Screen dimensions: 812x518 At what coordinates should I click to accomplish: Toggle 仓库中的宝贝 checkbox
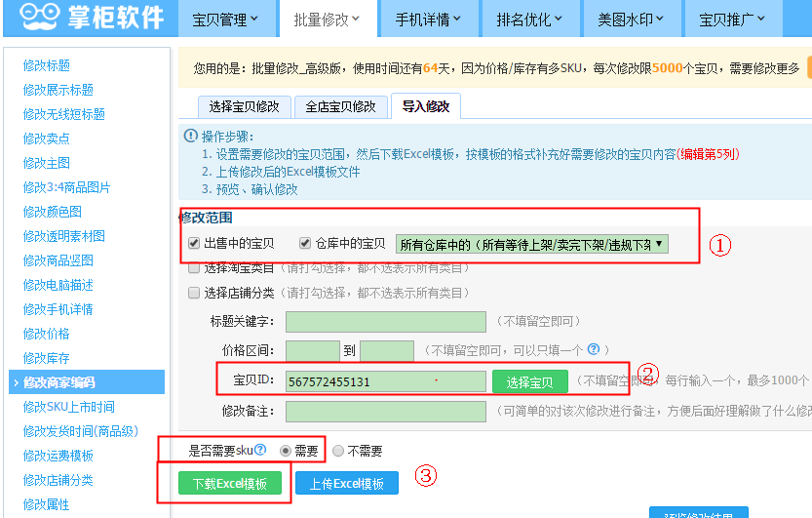pyautogui.click(x=305, y=243)
